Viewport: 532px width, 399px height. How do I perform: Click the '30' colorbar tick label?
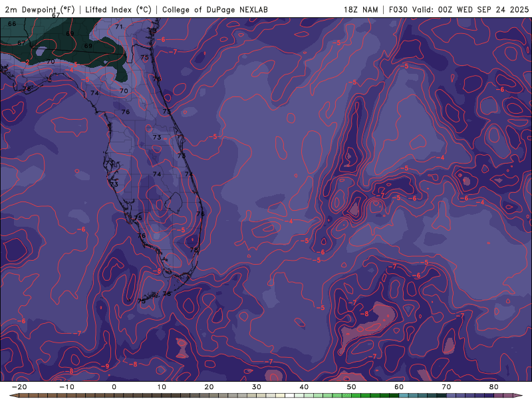coord(257,387)
